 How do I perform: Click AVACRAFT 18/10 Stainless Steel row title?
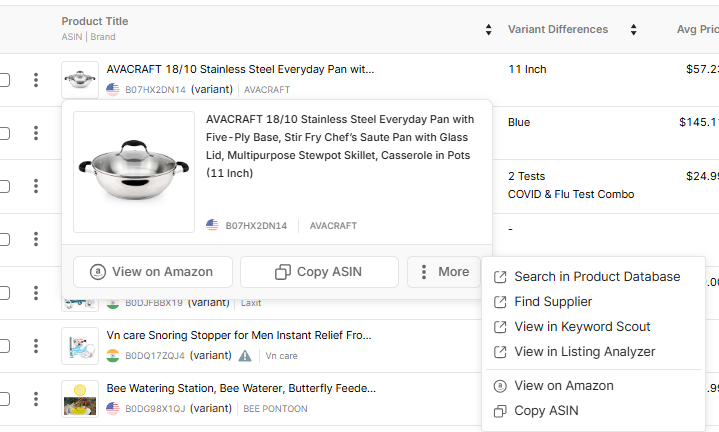point(240,69)
